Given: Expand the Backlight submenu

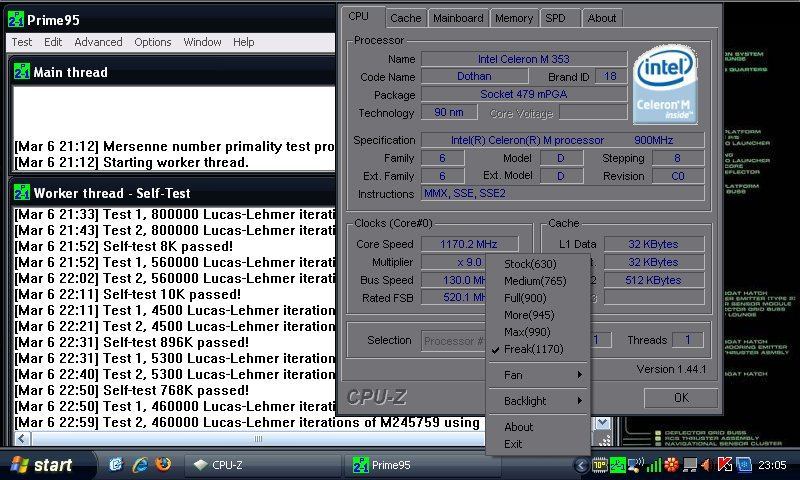Looking at the screenshot, I should tap(538, 401).
